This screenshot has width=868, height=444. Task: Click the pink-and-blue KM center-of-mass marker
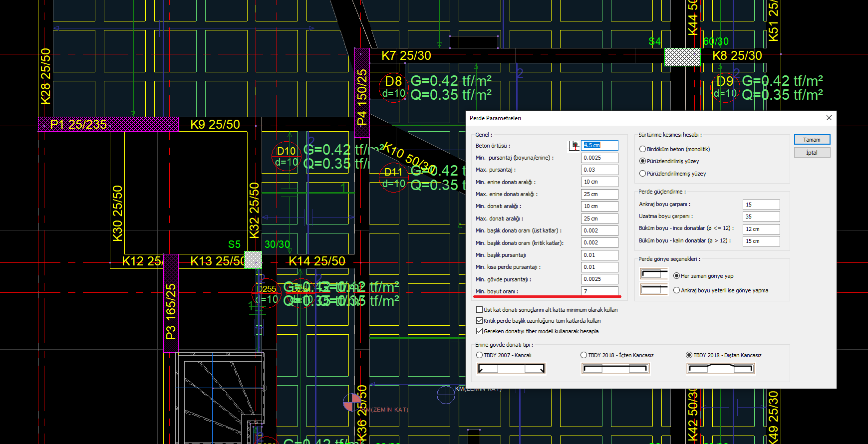[352, 402]
